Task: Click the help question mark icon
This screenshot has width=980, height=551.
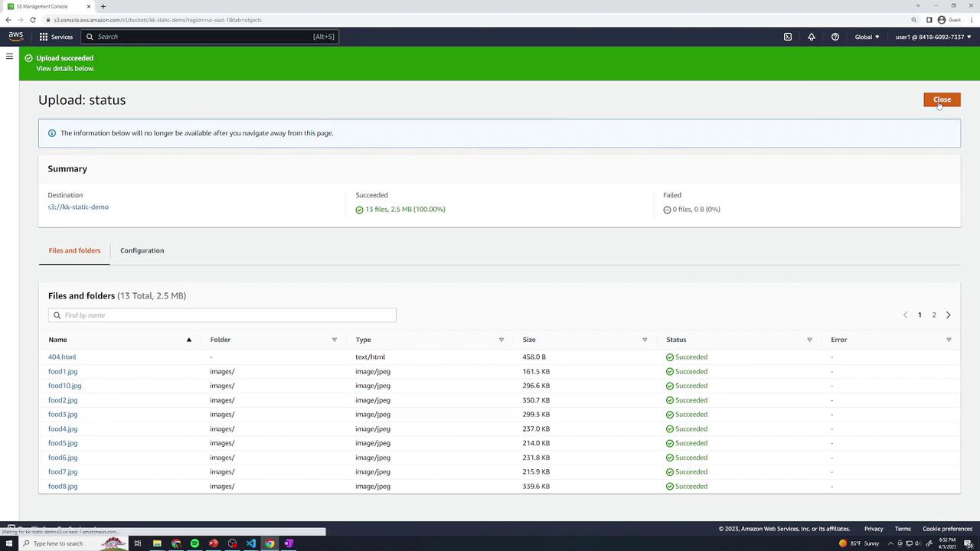Action: [x=835, y=37]
